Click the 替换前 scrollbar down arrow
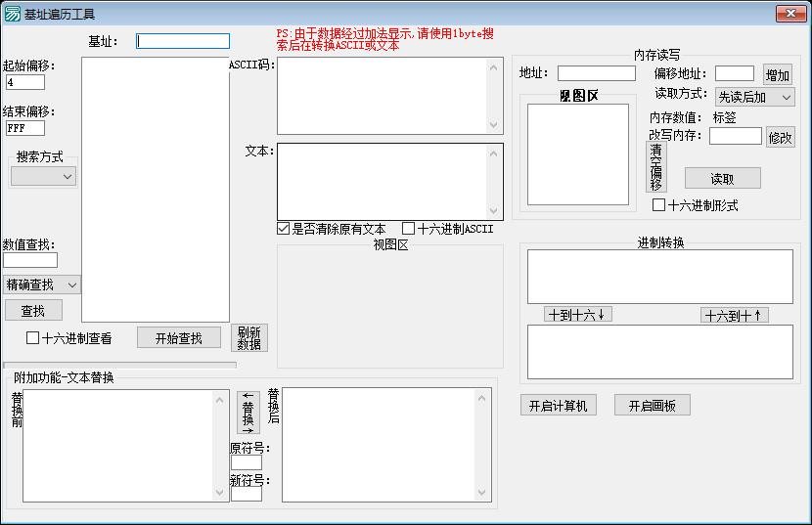Screen dimensions: 812x525 coord(219,492)
